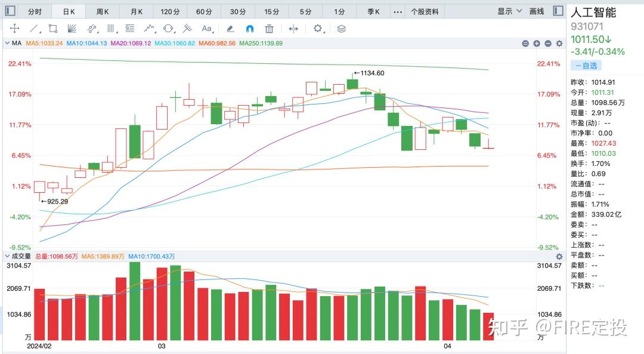Collapse the MA indicator chevron
Image resolution: width=644 pixels, height=354 pixels.
pyautogui.click(x=7, y=43)
